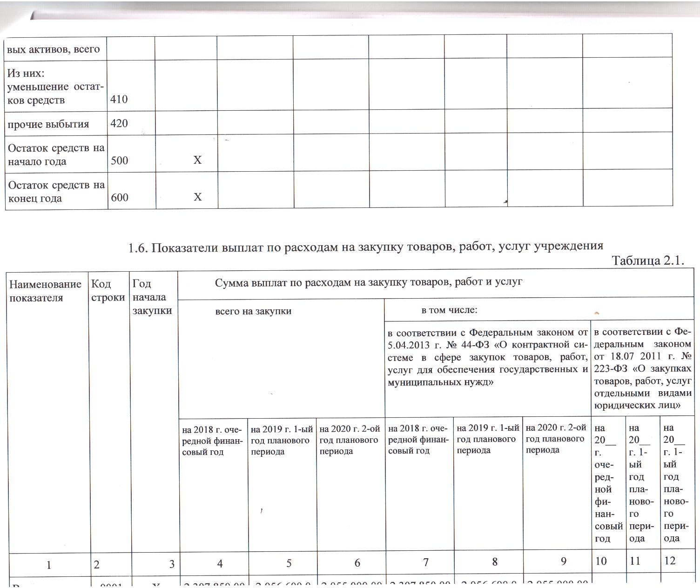Select the 'прочие выбытия' row label
This screenshot has width=700, height=588.
pyautogui.click(x=48, y=124)
